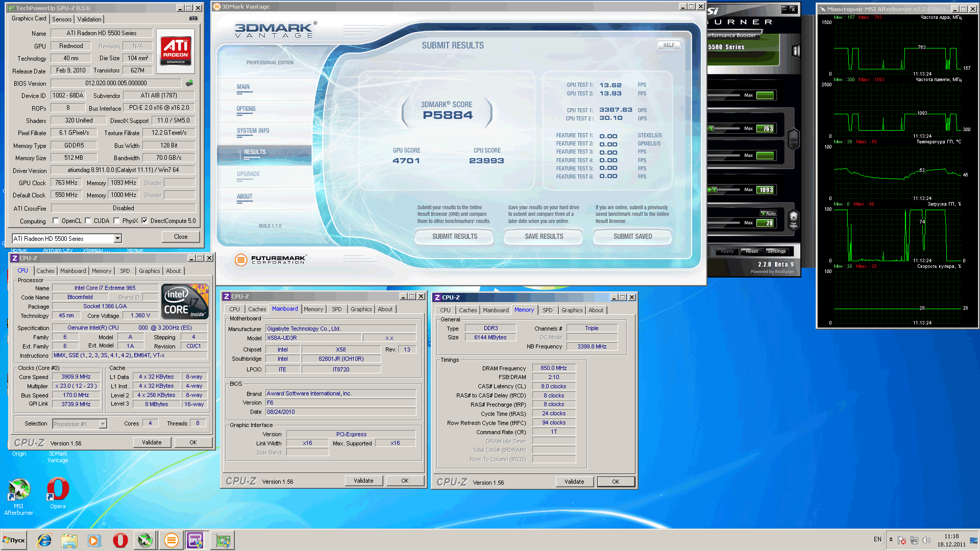Click the Futuremark Corporation logo
This screenshot has height=551, width=980.
pos(270,260)
